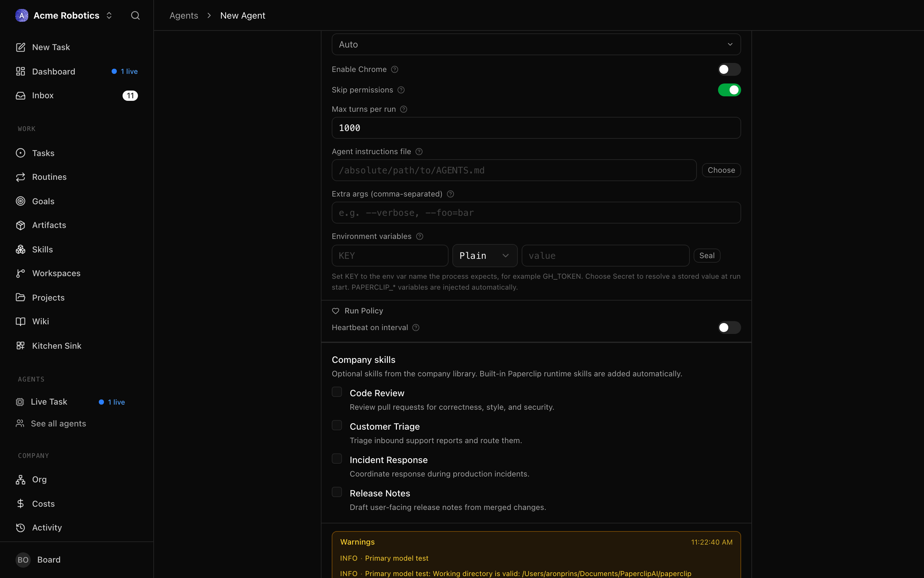Click the Tasks circle-dot icon
The height and width of the screenshot is (578, 924).
(21, 153)
